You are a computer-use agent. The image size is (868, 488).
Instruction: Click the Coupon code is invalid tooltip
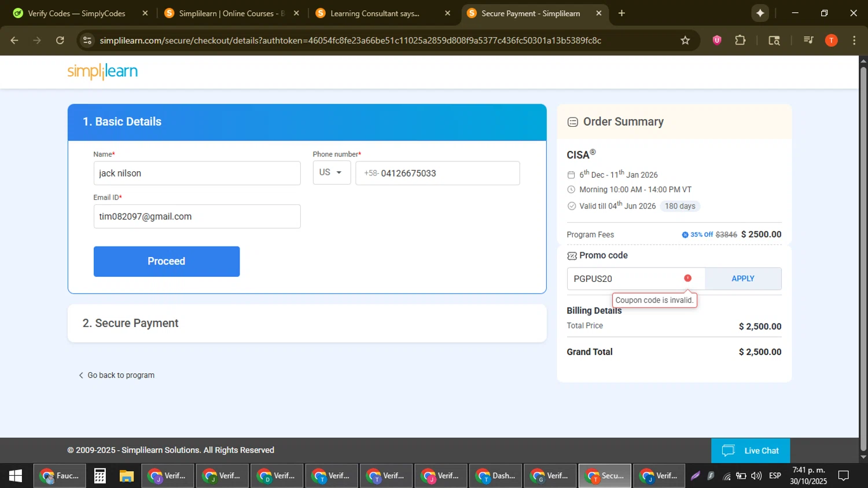(x=654, y=300)
